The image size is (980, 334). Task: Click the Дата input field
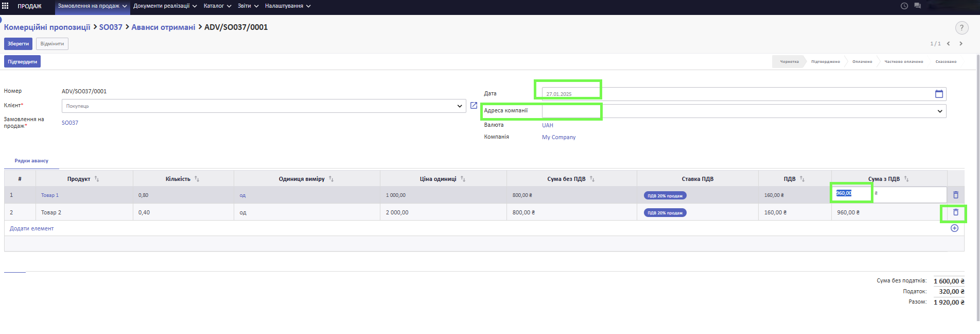tap(736, 94)
